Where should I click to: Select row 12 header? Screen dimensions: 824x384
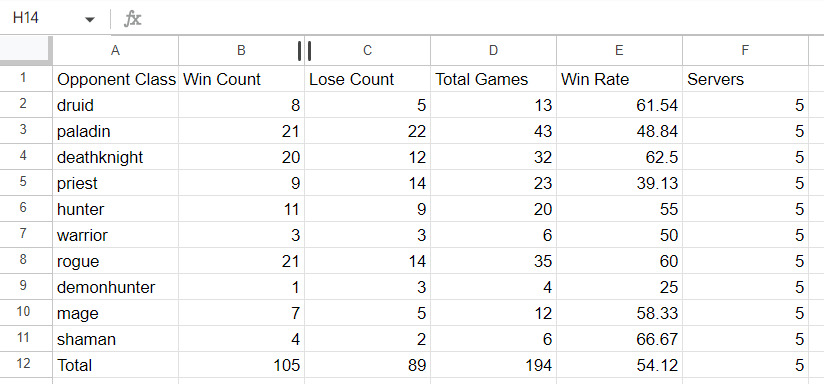click(x=26, y=365)
